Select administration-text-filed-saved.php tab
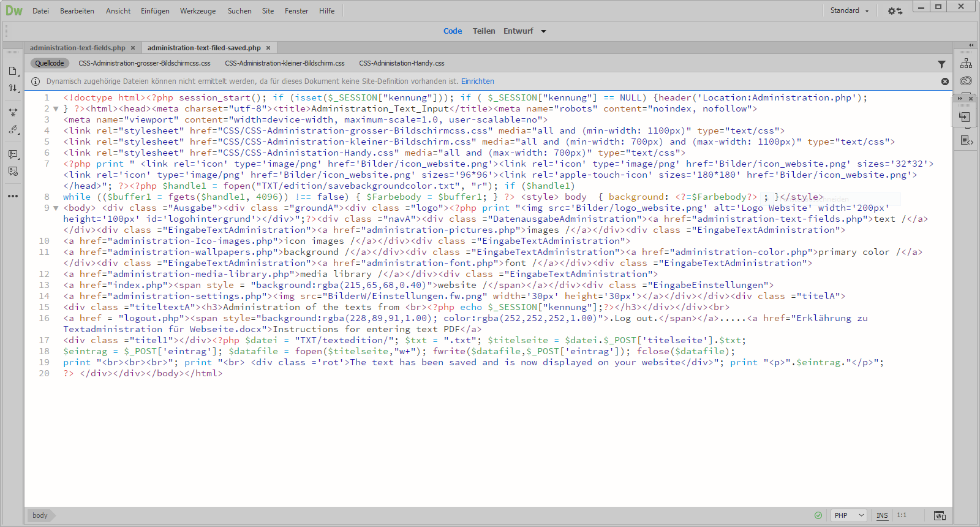980x527 pixels. [204, 48]
